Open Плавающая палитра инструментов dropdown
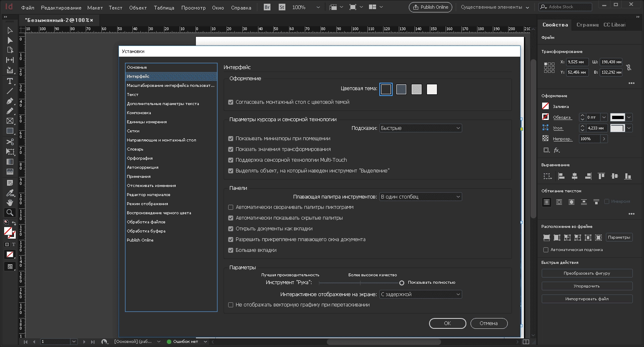 420,197
